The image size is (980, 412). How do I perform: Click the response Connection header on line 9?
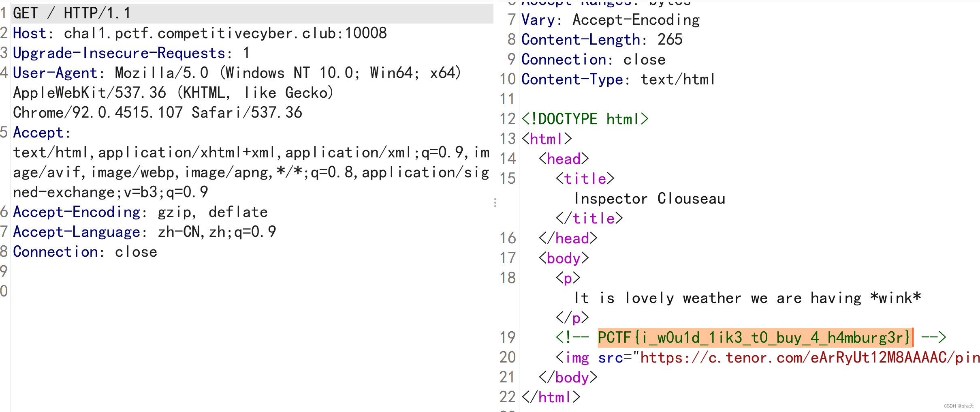click(x=593, y=60)
